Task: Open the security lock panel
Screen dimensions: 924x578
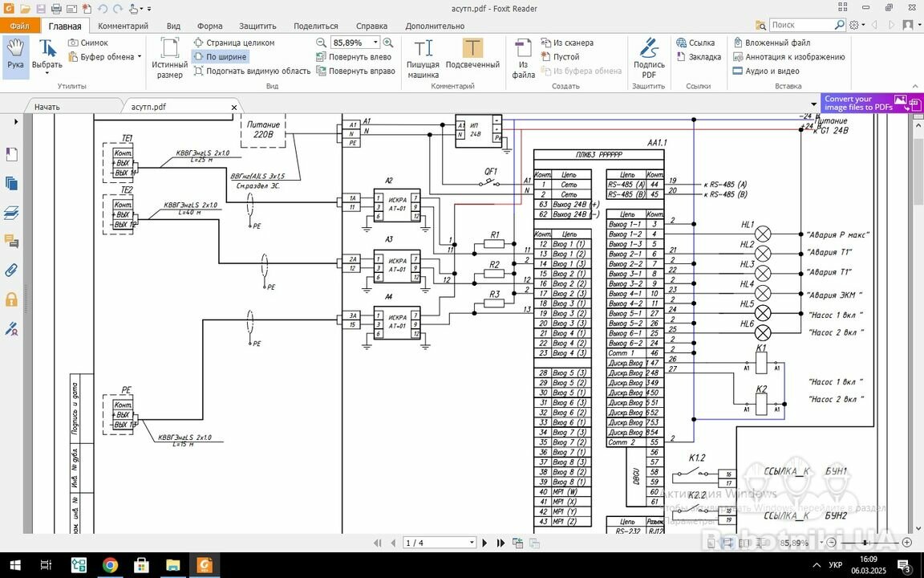Action: (x=11, y=299)
